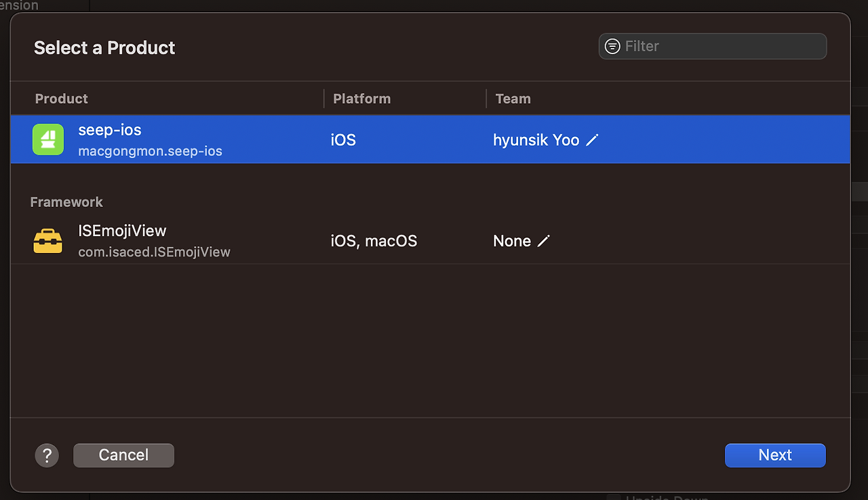The height and width of the screenshot is (500, 868).
Task: Click the Team column header
Action: (x=513, y=98)
